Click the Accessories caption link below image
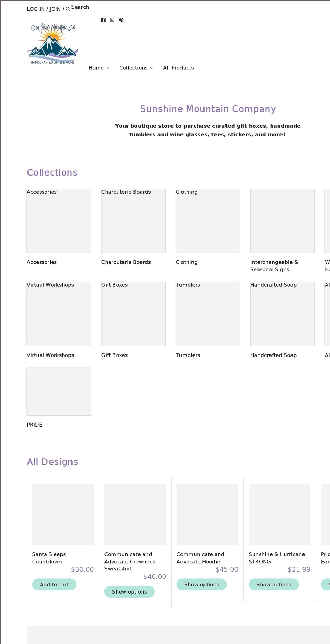The height and width of the screenshot is (644, 330). (42, 262)
